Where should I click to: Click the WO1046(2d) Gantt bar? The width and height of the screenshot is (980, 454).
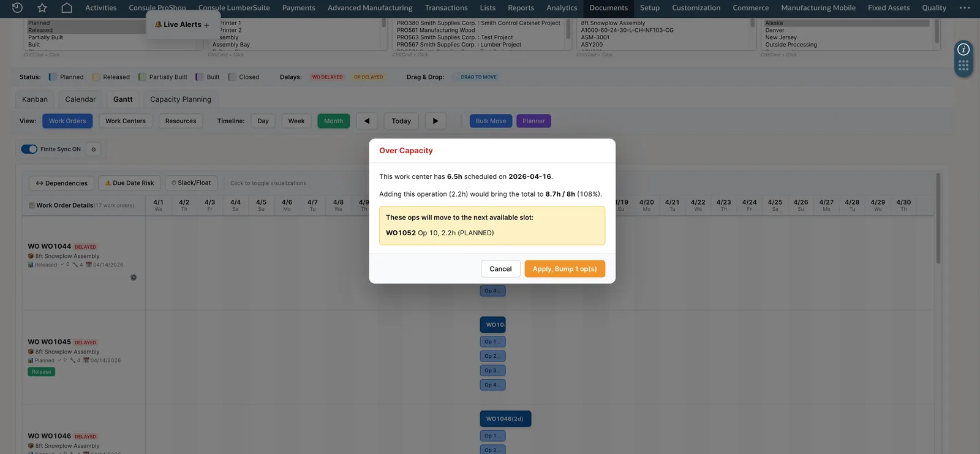(505, 419)
